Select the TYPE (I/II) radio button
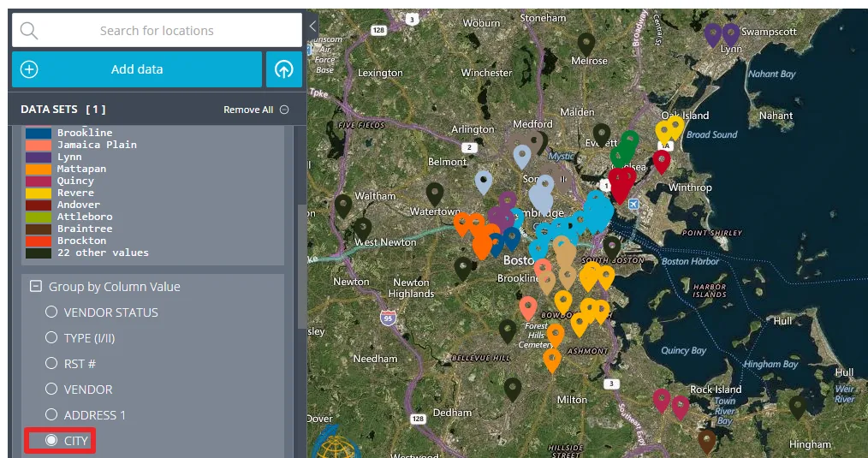 coord(51,338)
